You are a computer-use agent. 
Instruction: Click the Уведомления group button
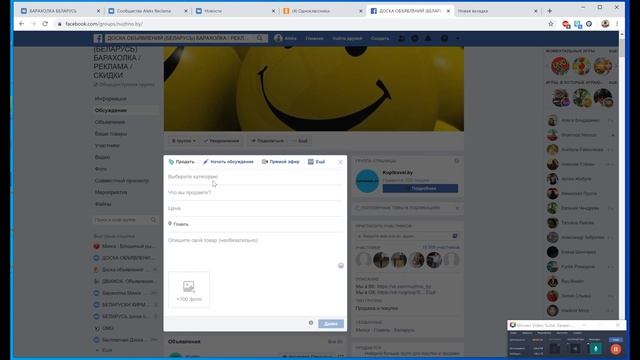pos(222,141)
